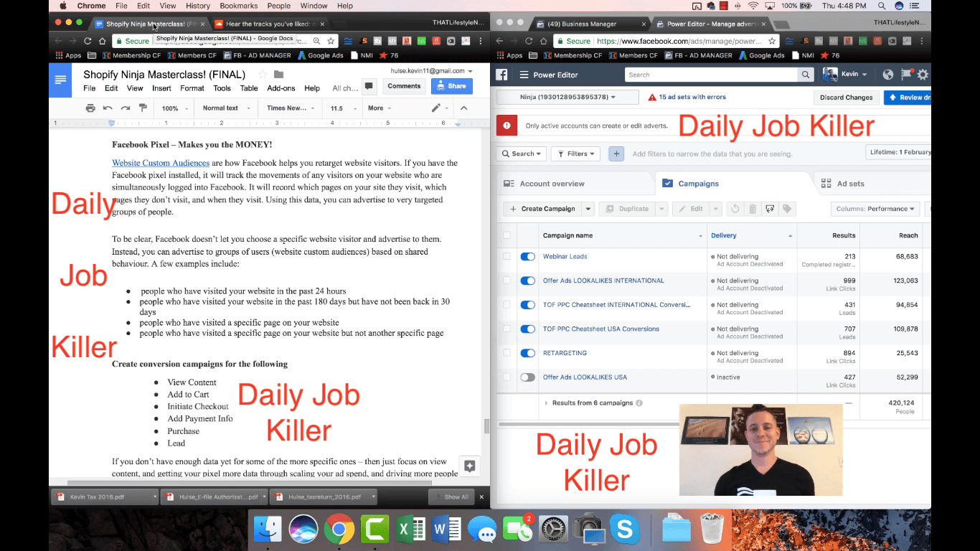The height and width of the screenshot is (551, 980).
Task: Open the Google Docs home icon
Action: (x=60, y=80)
